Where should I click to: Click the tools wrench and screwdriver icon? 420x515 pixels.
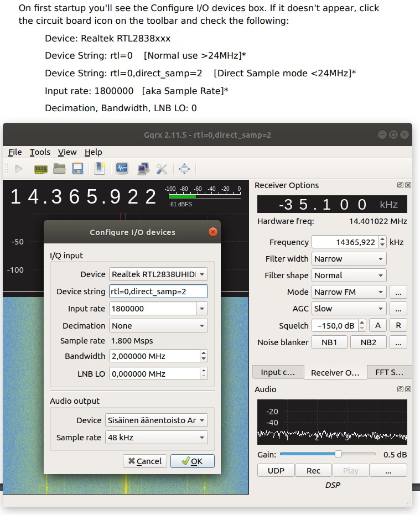pos(162,169)
